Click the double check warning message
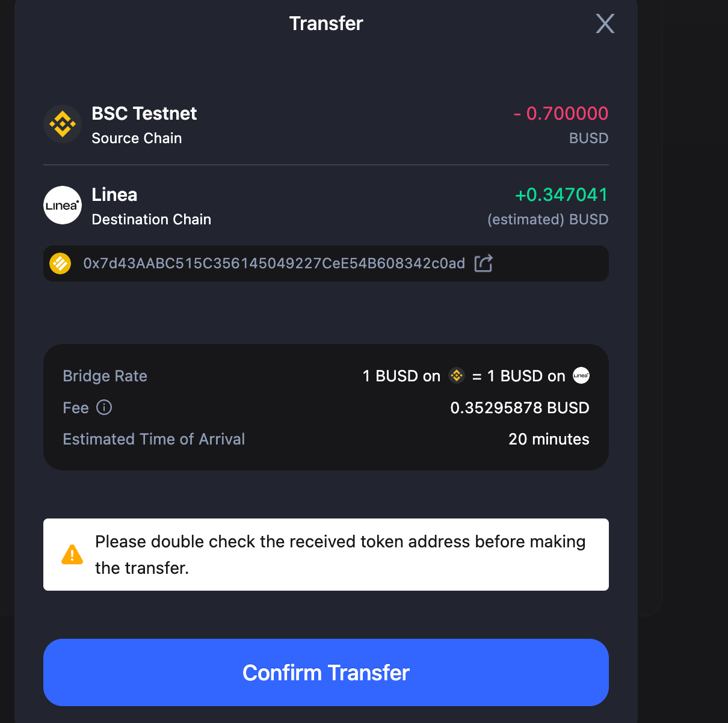The height and width of the screenshot is (723, 728). [x=341, y=555]
